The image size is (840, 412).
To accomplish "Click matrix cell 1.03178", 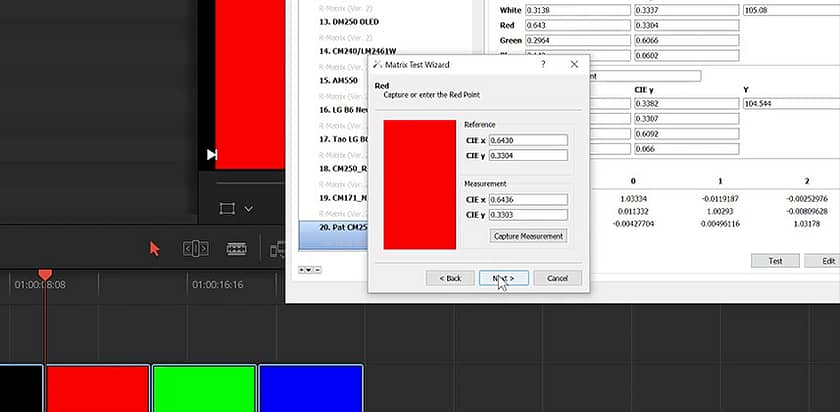I will [807, 223].
